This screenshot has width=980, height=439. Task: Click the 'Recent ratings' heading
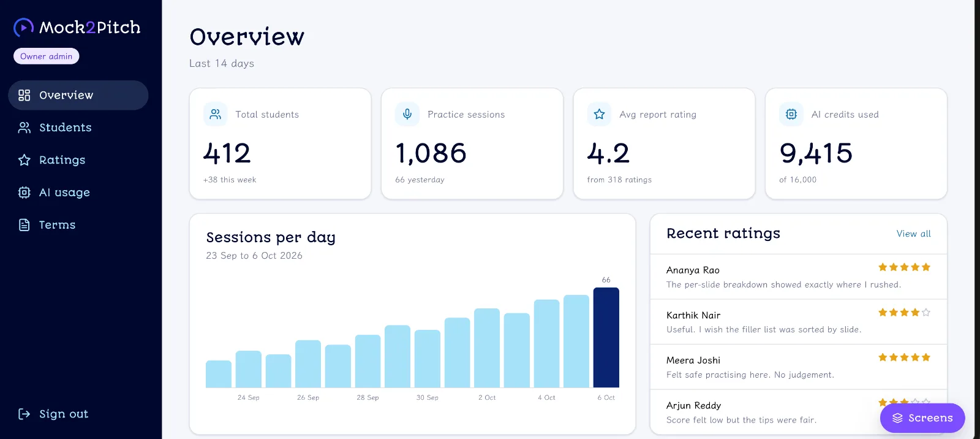[x=723, y=234]
